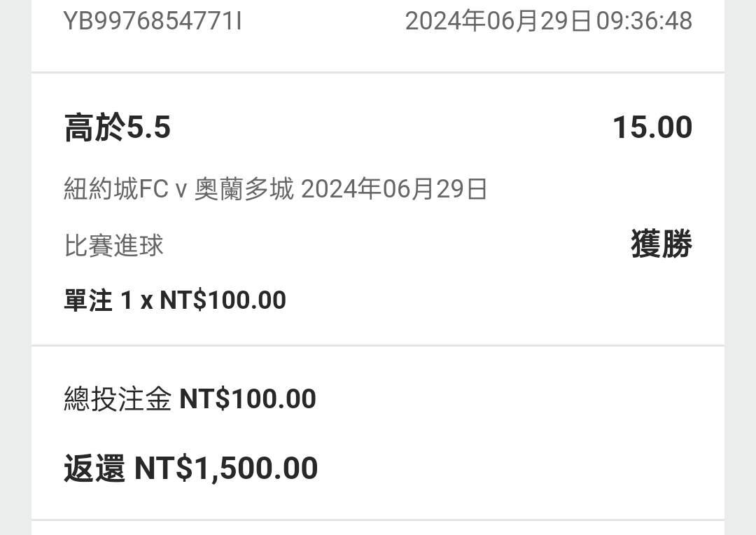This screenshot has height=535, width=756.
Task: Click the 單注 bet type label
Action: point(88,300)
